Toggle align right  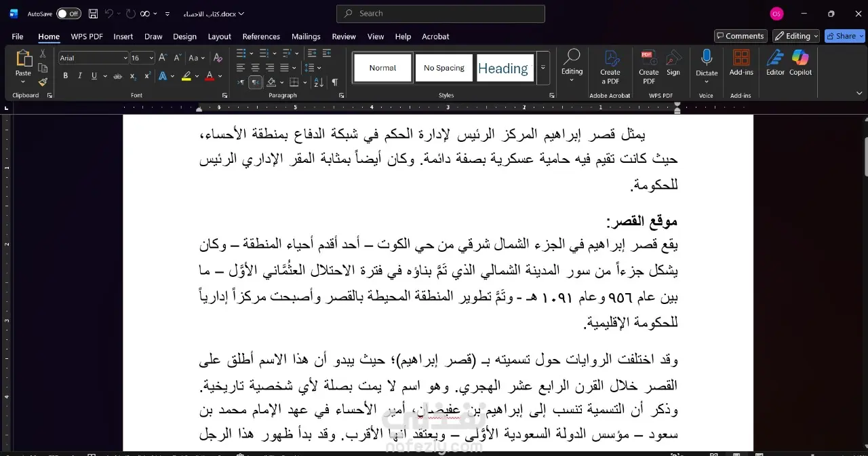(270, 68)
